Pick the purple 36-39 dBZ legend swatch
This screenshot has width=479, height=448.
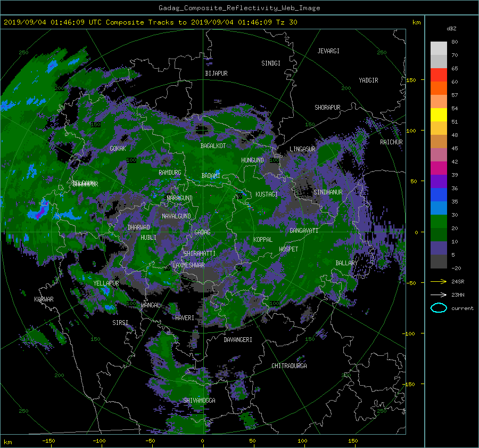pos(439,181)
